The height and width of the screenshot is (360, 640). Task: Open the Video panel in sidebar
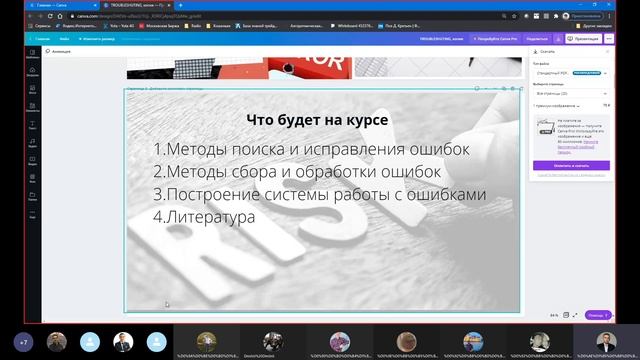pos(33,160)
